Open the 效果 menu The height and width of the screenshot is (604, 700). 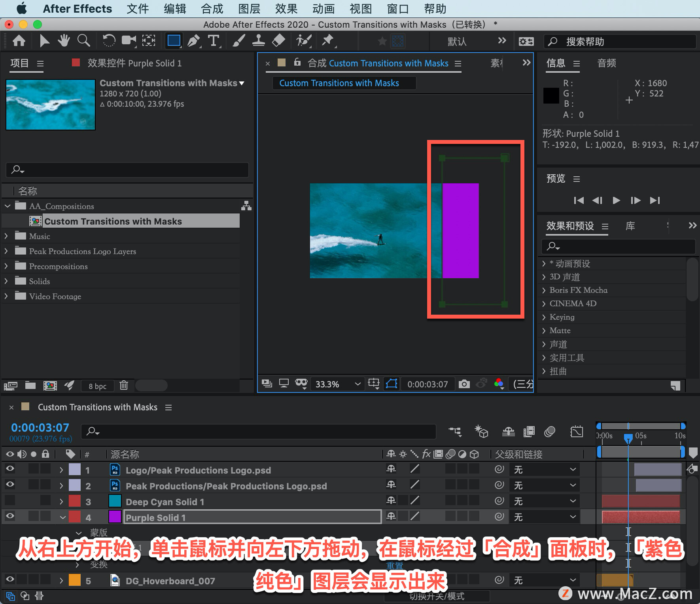tap(286, 9)
